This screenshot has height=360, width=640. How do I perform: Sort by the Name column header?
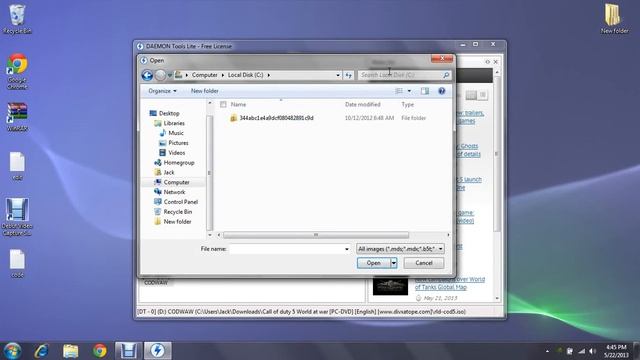[238, 104]
